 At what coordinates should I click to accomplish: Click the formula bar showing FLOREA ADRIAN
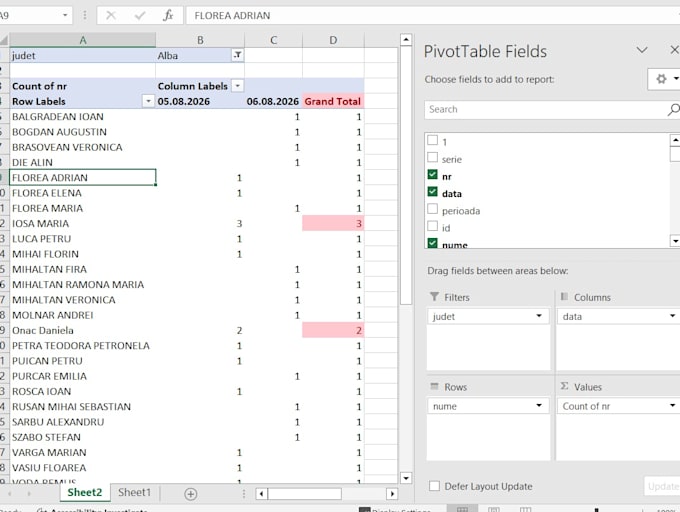(x=433, y=16)
